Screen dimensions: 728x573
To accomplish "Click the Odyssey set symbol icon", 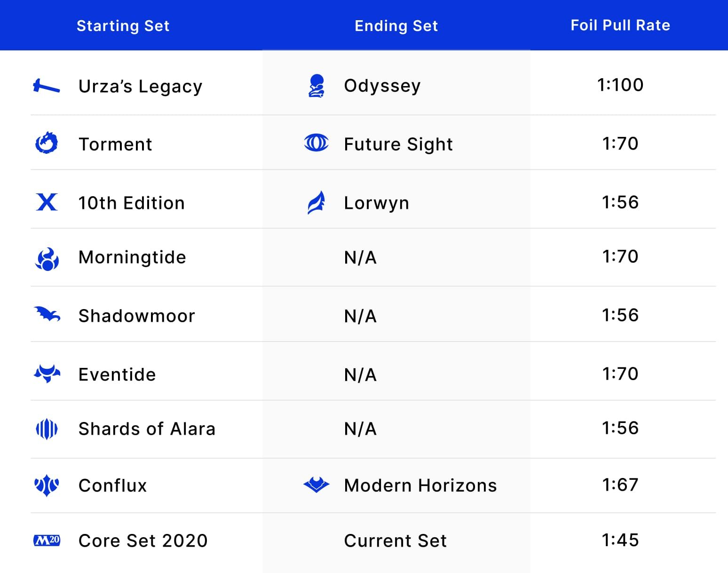I will (x=317, y=86).
